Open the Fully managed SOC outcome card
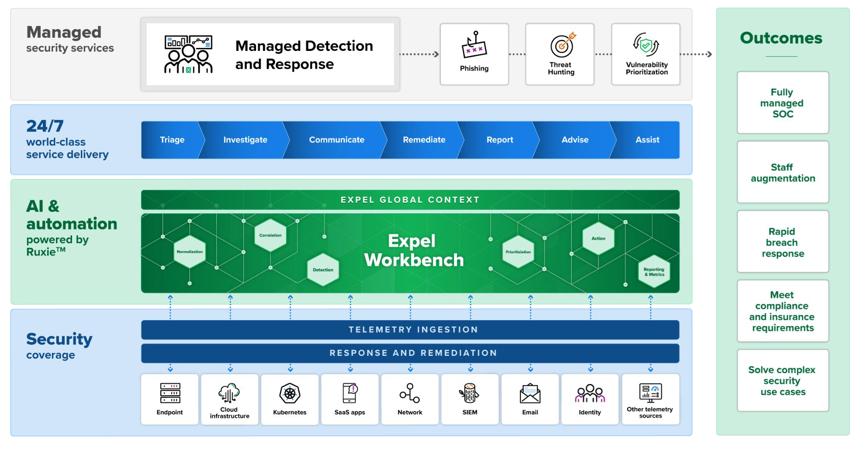 (783, 103)
